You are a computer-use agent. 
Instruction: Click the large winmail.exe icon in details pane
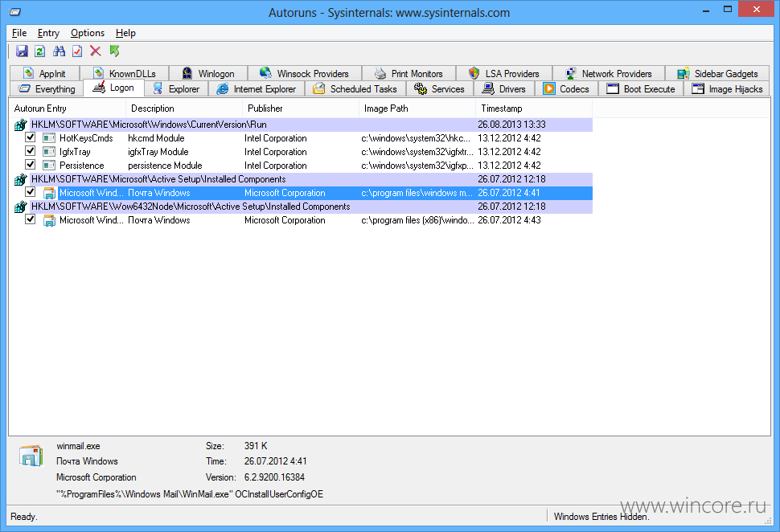pos(31,456)
